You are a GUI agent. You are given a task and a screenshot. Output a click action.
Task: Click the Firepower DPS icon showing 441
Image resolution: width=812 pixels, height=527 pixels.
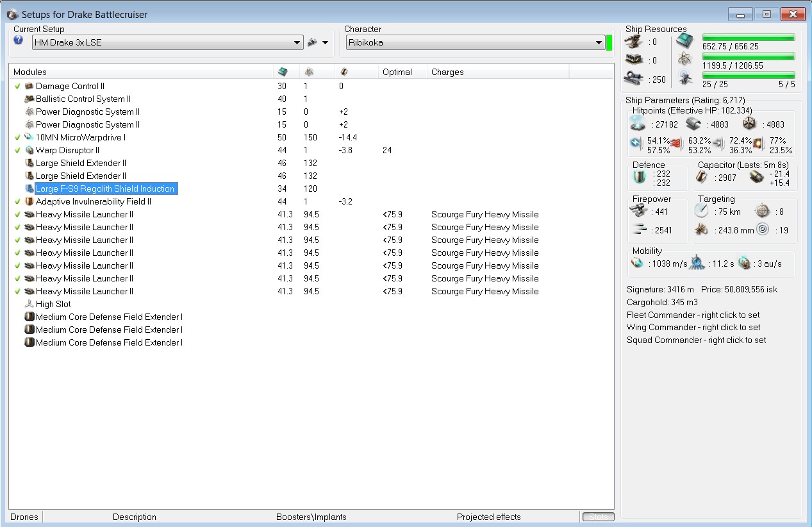[639, 212]
